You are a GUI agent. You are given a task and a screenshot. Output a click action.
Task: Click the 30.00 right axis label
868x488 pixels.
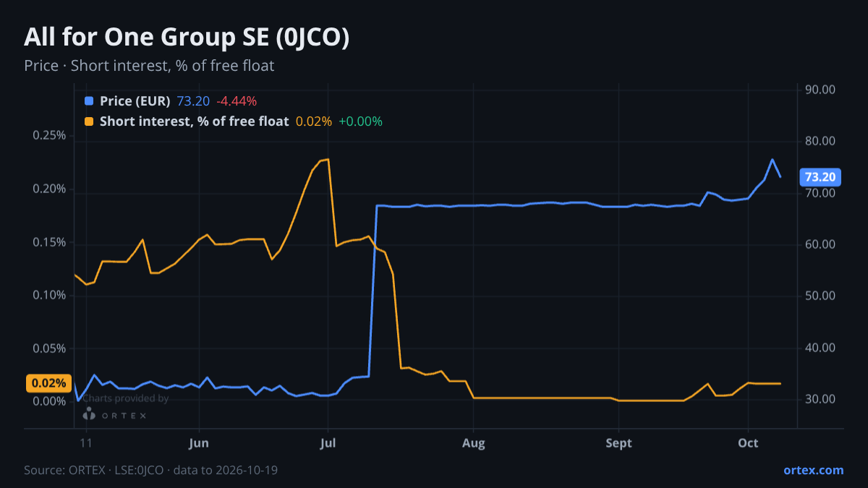click(x=820, y=399)
